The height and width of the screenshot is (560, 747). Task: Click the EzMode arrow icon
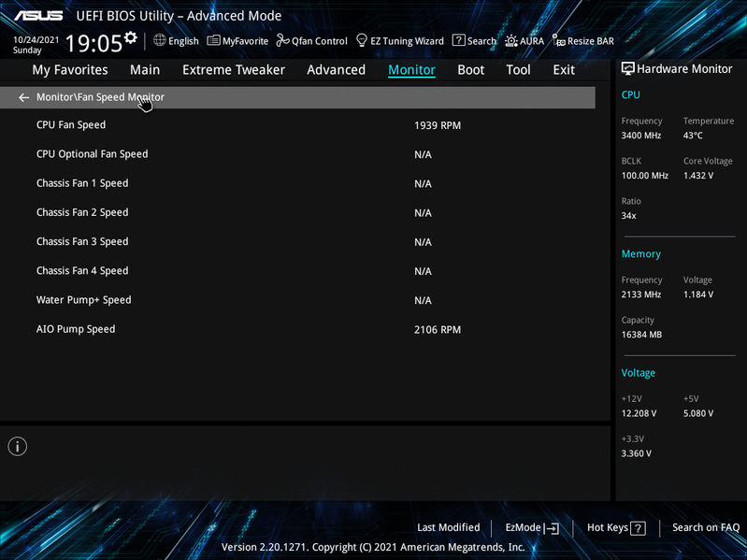point(552,528)
